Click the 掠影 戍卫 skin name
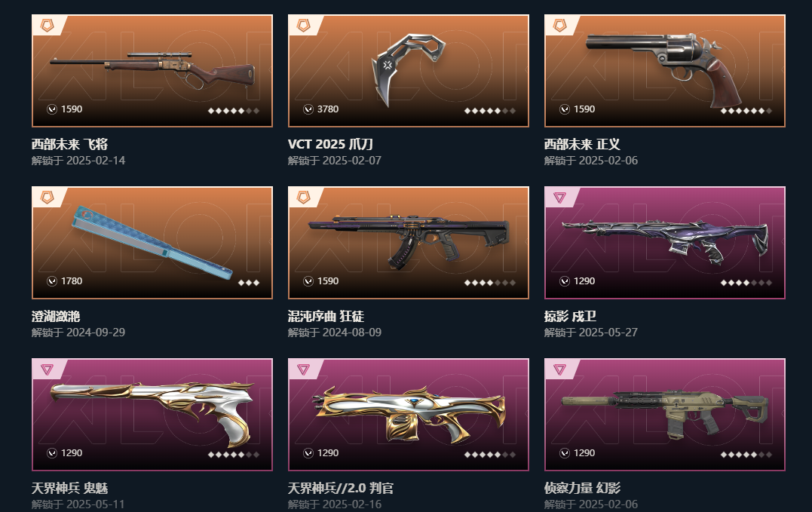This screenshot has height=512, width=812. 570,316
